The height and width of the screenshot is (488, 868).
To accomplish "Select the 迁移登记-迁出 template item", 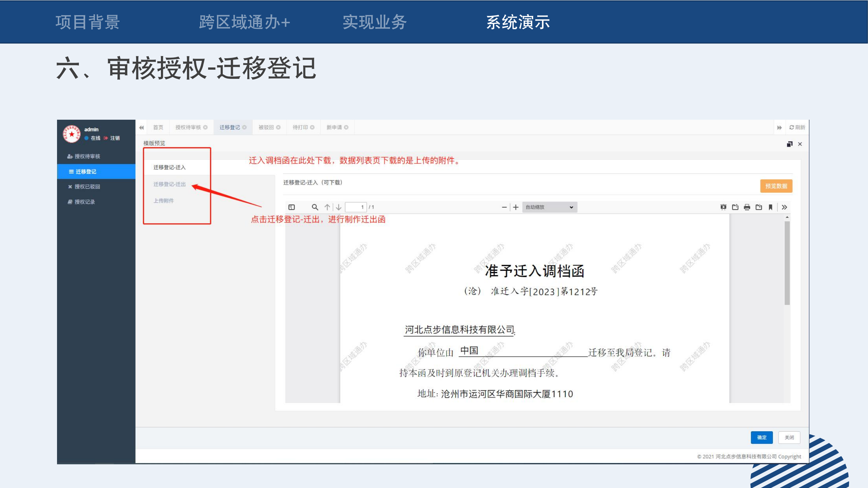I will point(169,184).
